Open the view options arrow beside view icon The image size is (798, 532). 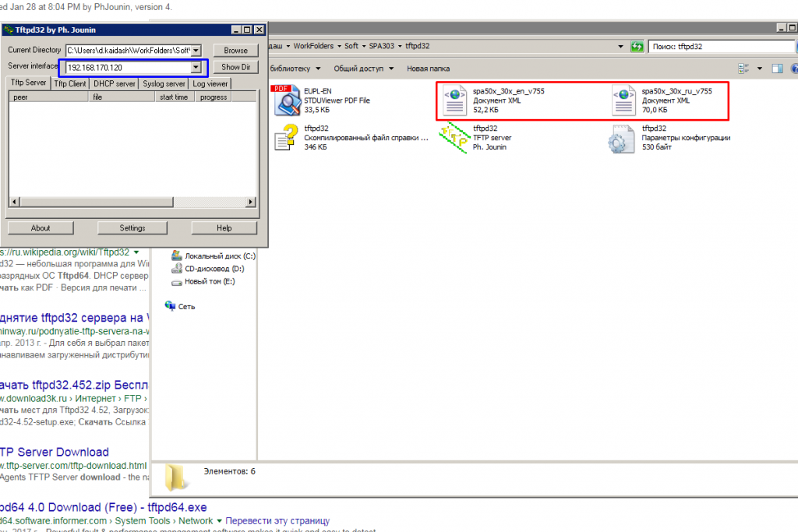[x=759, y=68]
